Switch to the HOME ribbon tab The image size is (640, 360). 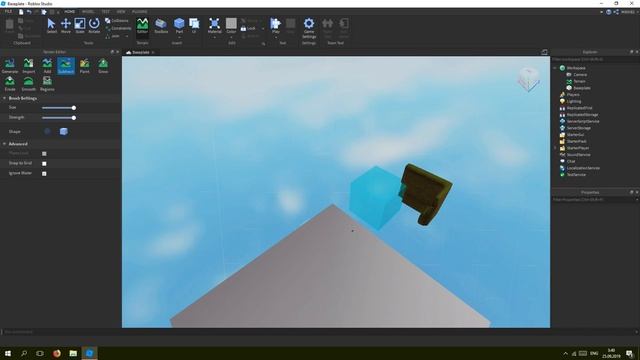(69, 12)
